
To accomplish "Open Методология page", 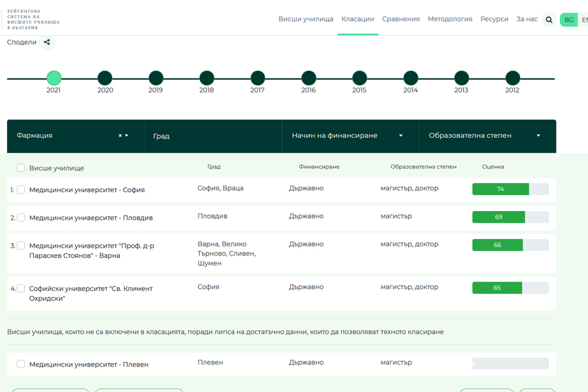I will (450, 19).
